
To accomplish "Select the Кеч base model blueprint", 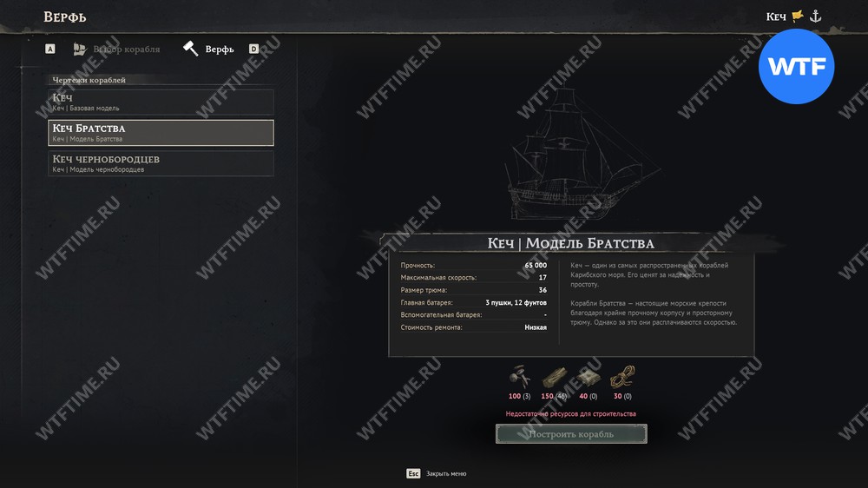I will coord(161,102).
